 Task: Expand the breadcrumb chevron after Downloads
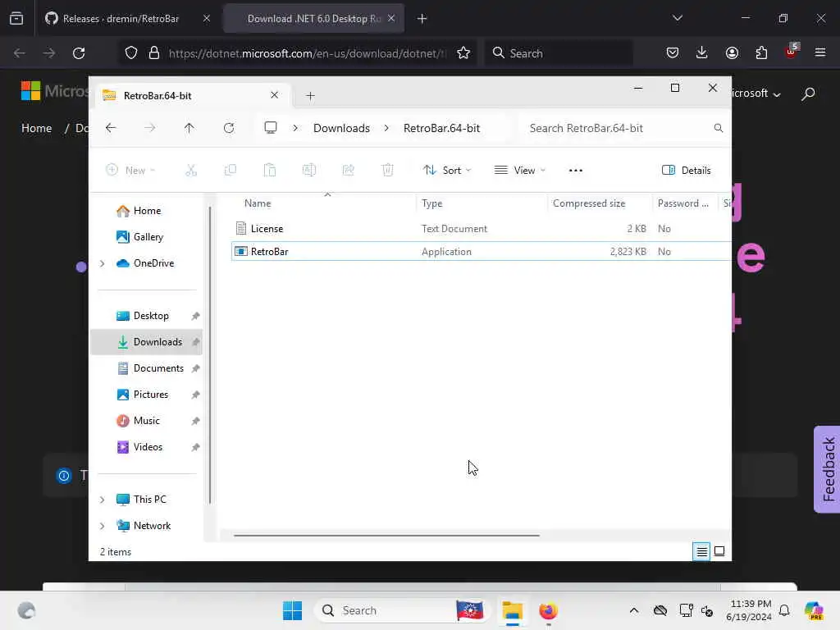tap(386, 128)
